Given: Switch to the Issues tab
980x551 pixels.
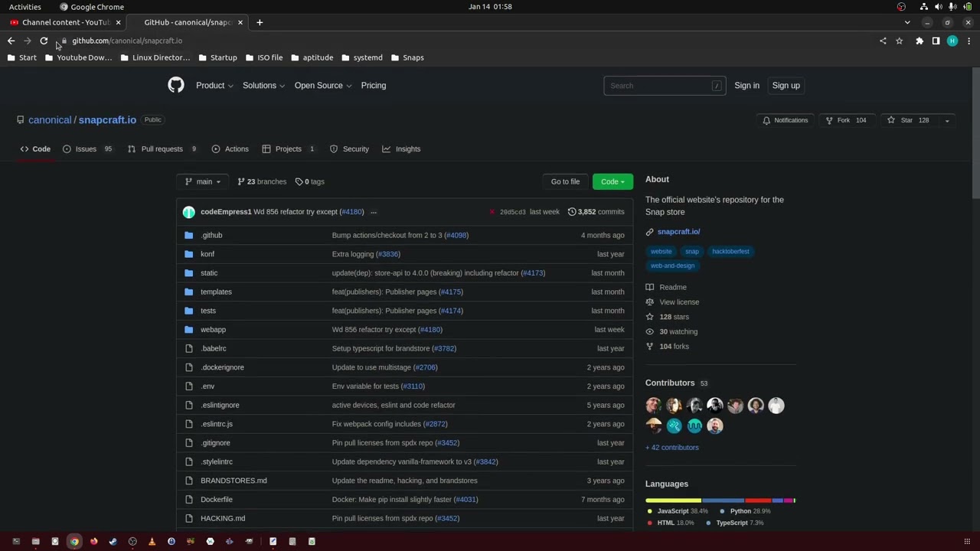Looking at the screenshot, I should [x=87, y=149].
